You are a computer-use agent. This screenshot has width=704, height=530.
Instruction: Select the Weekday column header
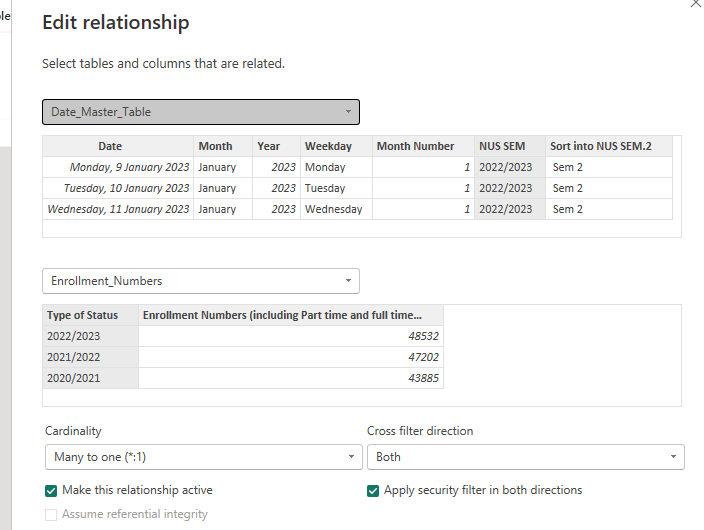336,146
